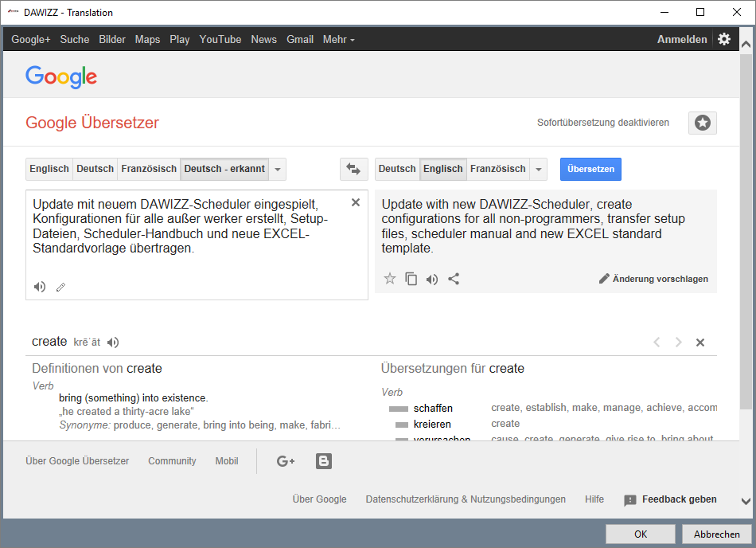Open the Mehr menu

pos(338,40)
